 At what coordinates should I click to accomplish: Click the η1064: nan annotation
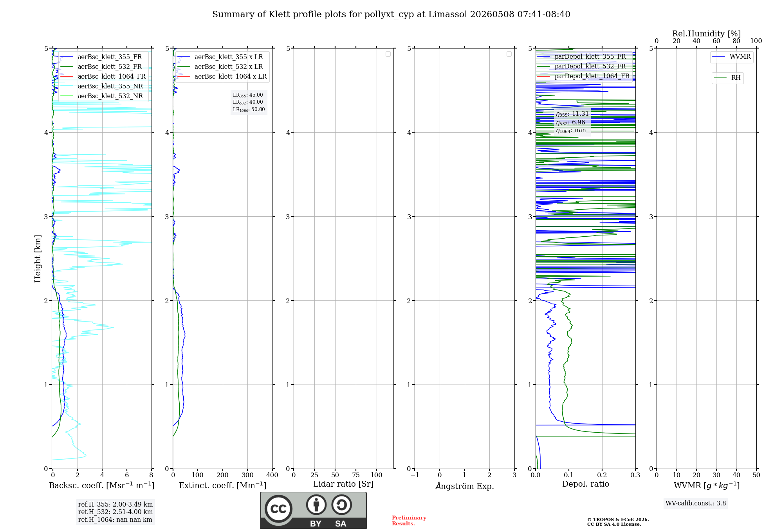(x=571, y=131)
